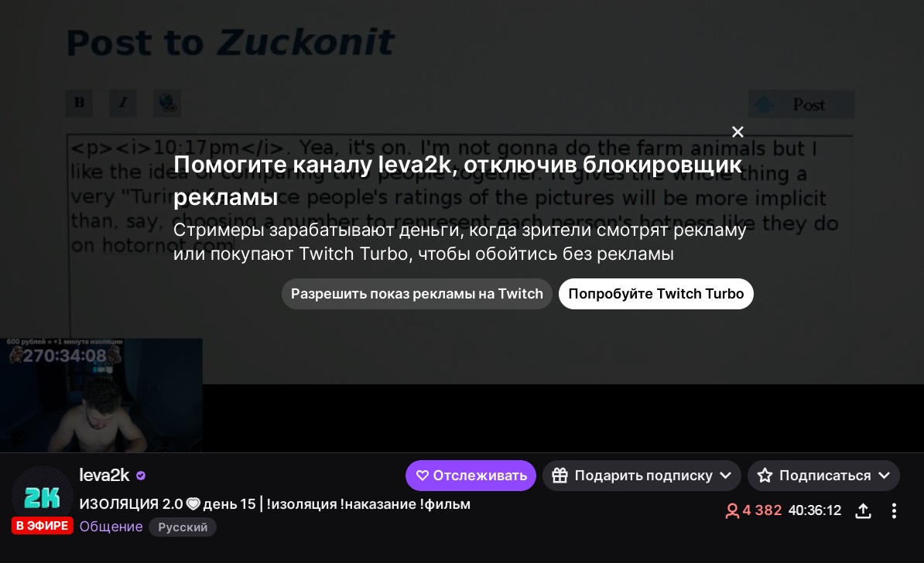Click 'Разрешить показ рекламы на Twitch' button
The image size is (924, 563).
pos(416,294)
